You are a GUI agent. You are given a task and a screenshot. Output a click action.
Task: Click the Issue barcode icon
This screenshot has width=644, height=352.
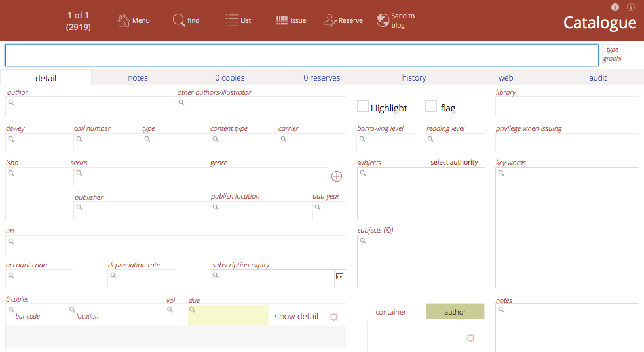click(282, 20)
